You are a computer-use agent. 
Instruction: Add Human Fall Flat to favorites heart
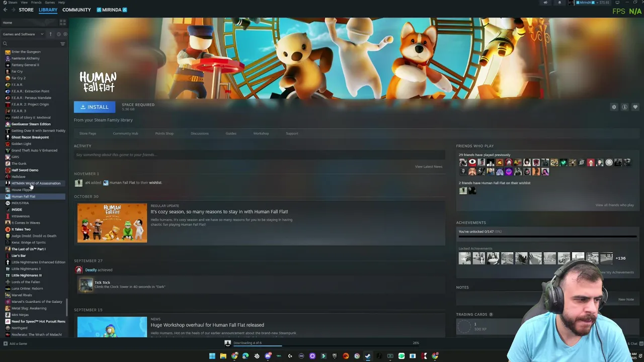click(x=635, y=107)
